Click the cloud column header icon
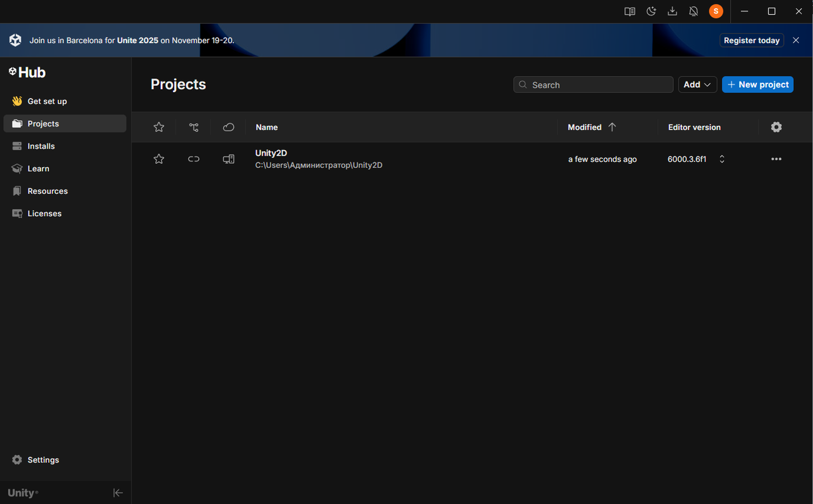 (x=229, y=127)
